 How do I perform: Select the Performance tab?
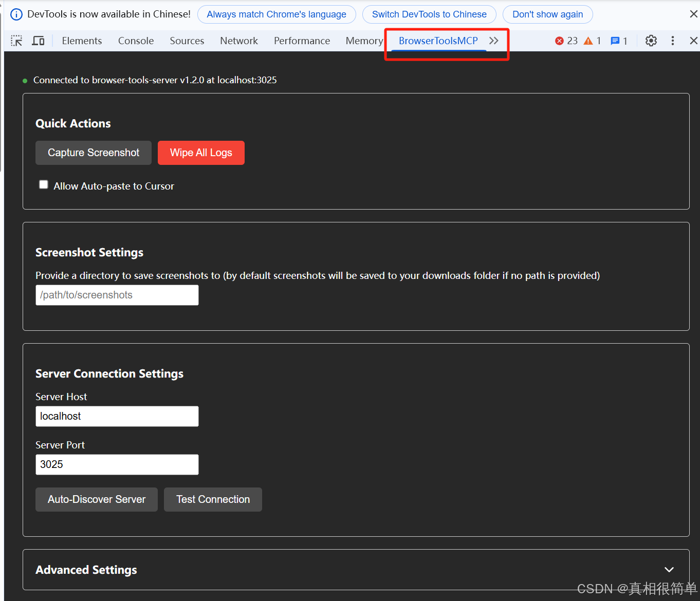tap(302, 41)
